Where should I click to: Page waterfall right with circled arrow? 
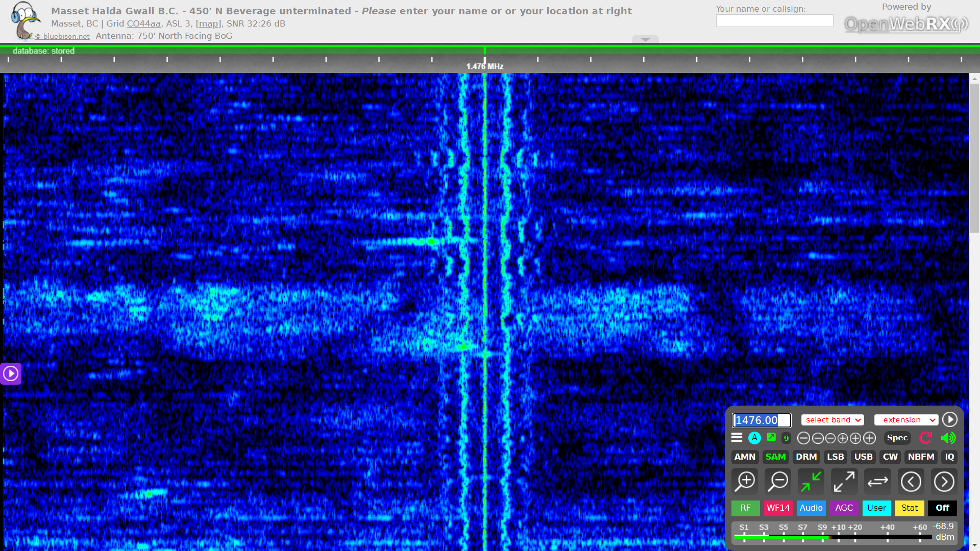coord(944,481)
